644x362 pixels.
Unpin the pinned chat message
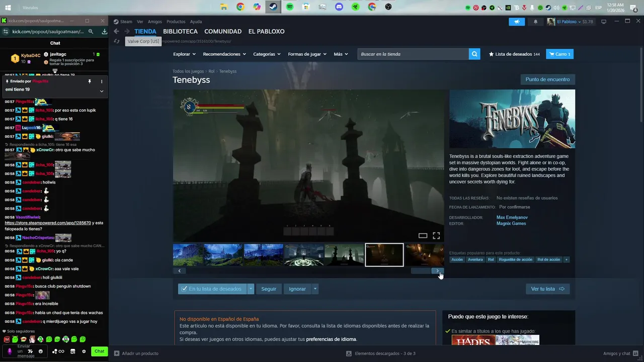pyautogui.click(x=90, y=81)
